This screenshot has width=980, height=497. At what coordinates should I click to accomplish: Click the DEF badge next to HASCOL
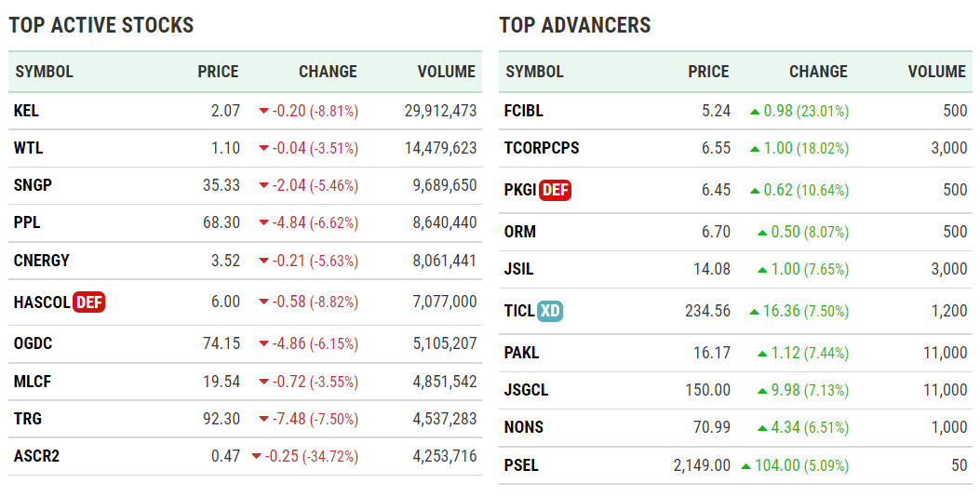(88, 302)
